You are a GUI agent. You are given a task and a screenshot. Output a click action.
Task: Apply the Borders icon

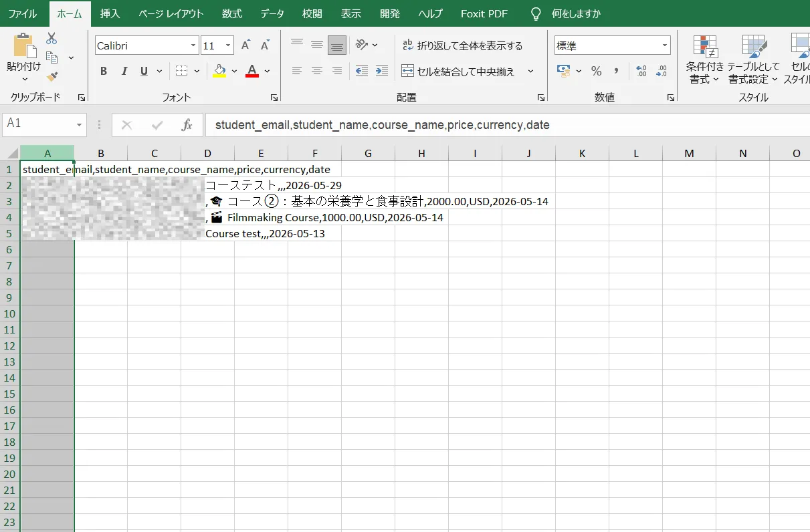(182, 71)
